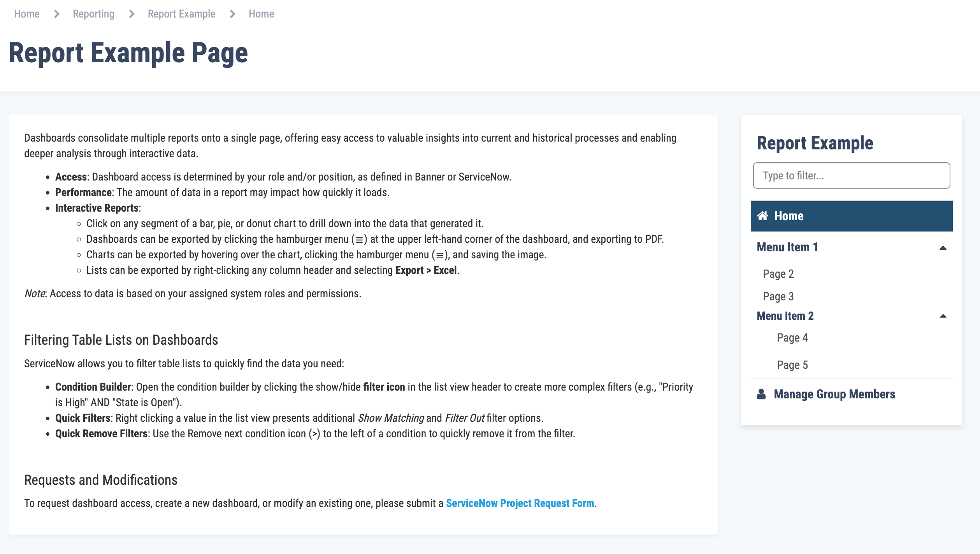Click the user icon beside Manage Group Members

point(761,394)
